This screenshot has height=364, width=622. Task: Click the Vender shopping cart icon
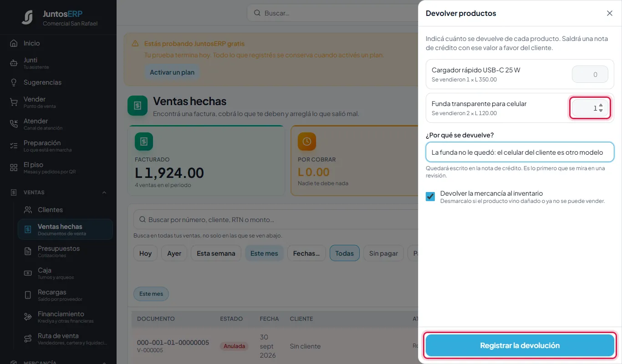pyautogui.click(x=14, y=102)
